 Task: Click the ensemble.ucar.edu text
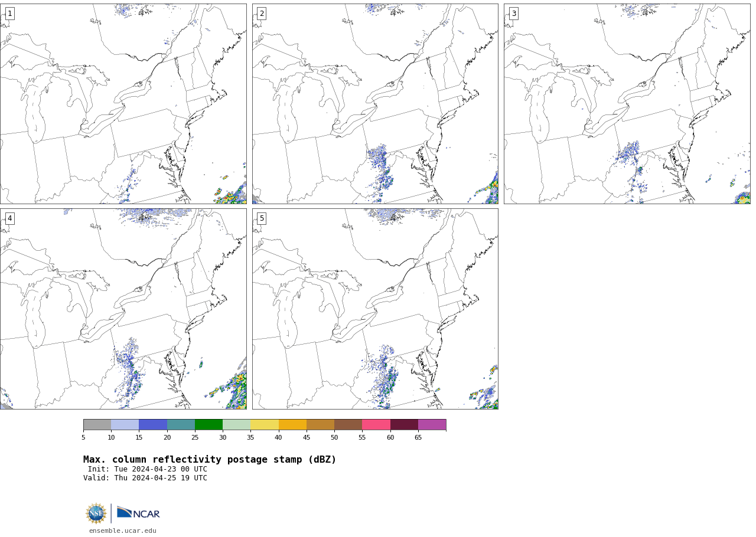click(x=123, y=531)
